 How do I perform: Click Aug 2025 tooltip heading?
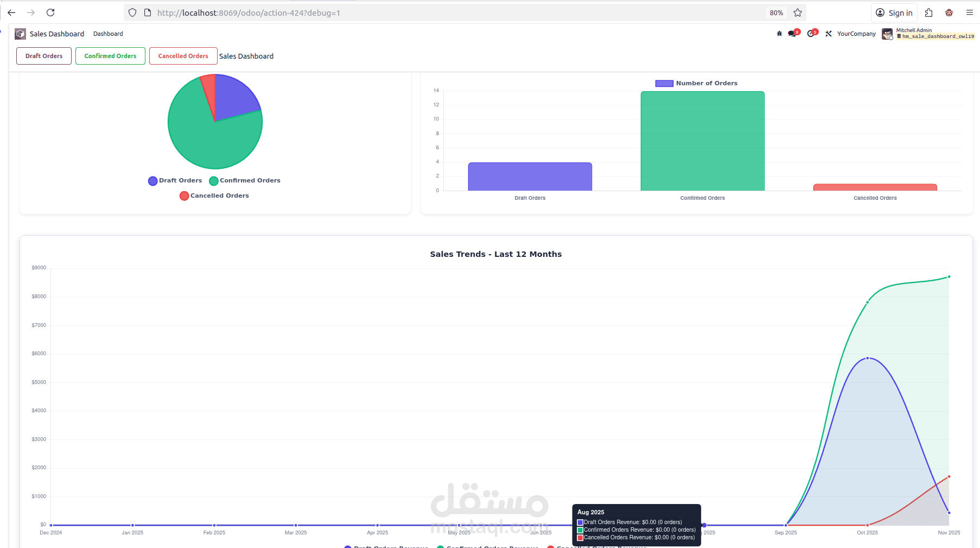pyautogui.click(x=591, y=512)
